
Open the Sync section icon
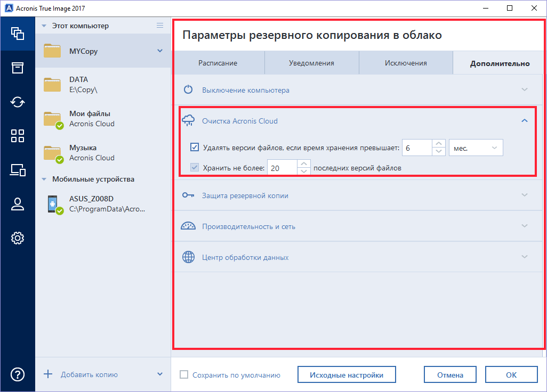pos(18,102)
